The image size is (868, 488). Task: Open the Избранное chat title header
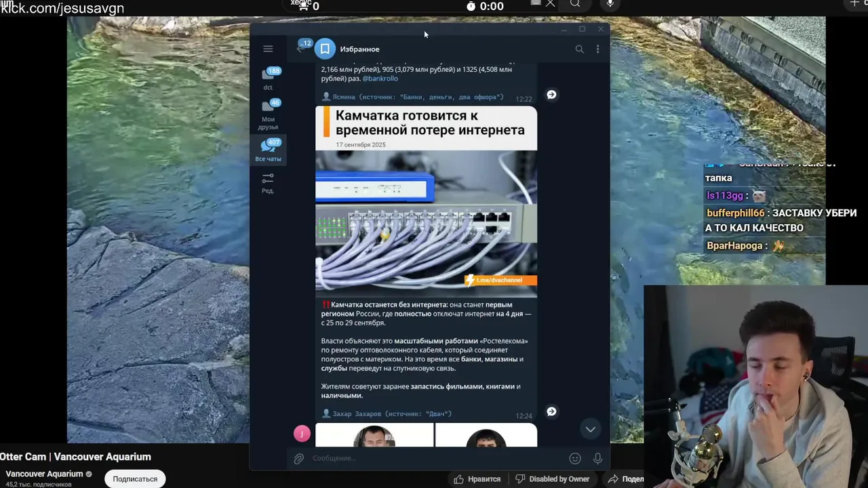click(359, 49)
